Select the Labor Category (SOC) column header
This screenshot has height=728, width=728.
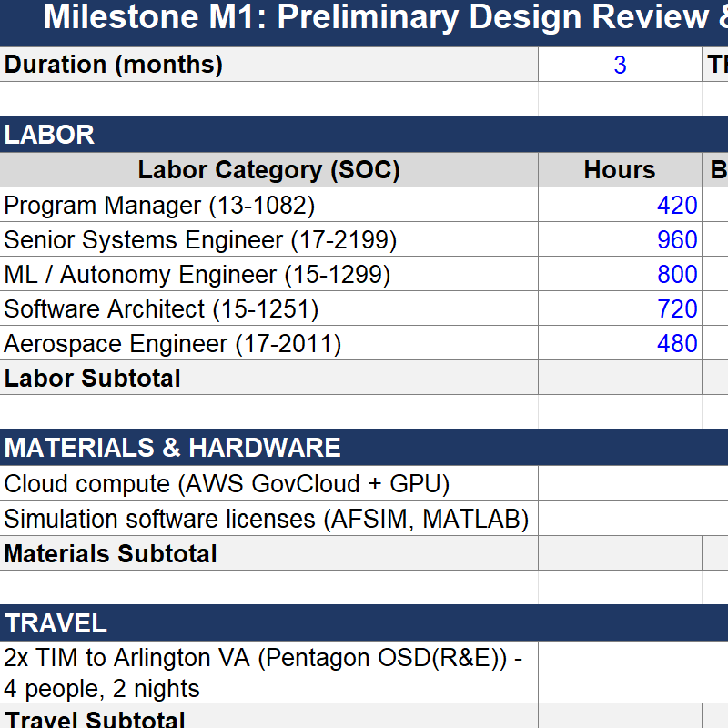coord(268,170)
